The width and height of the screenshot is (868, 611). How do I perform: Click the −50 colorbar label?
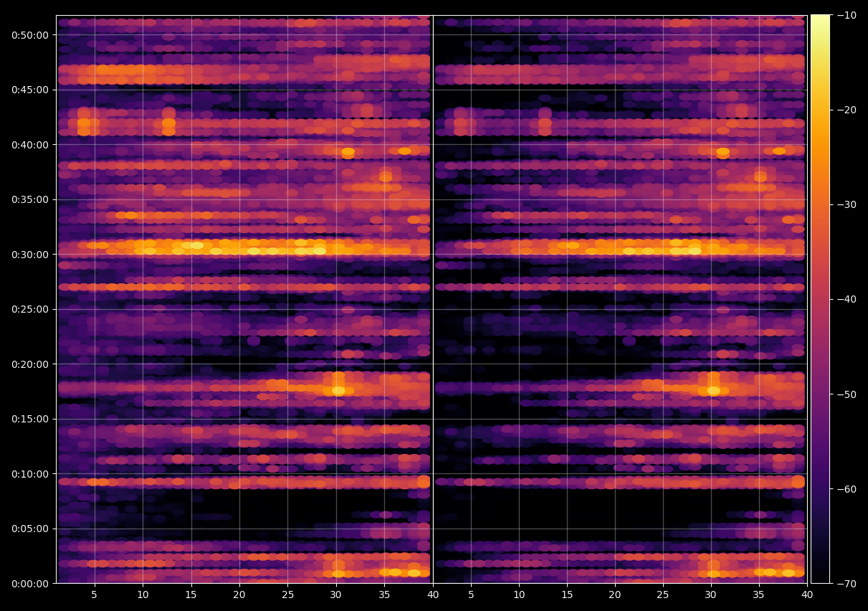coord(846,394)
